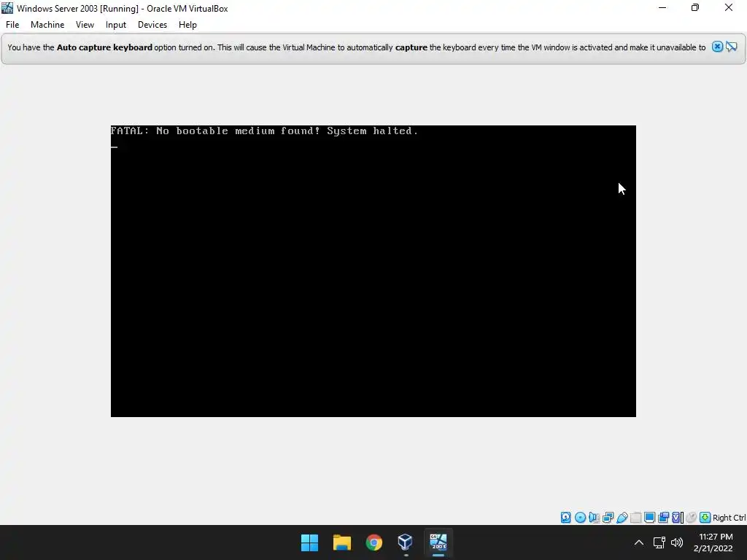The height and width of the screenshot is (560, 747).
Task: Click the display monitor status icon
Action: (x=649, y=518)
